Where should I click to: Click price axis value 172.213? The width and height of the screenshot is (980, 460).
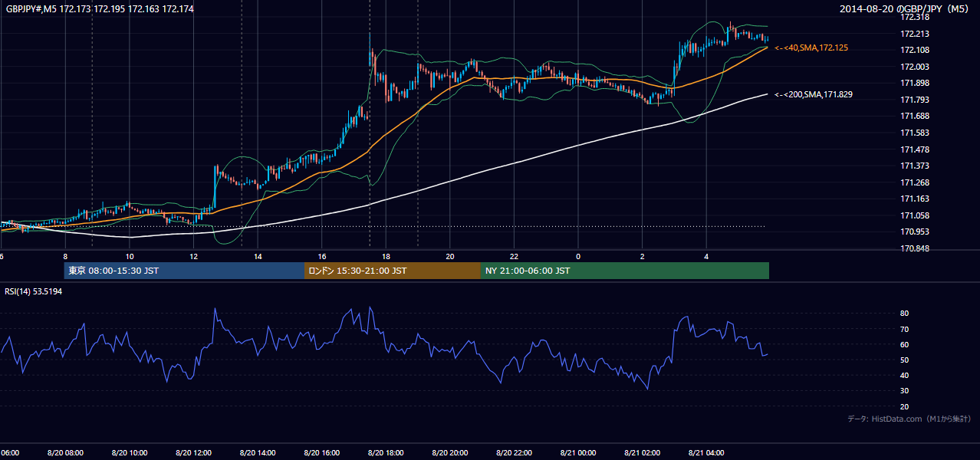click(x=914, y=34)
